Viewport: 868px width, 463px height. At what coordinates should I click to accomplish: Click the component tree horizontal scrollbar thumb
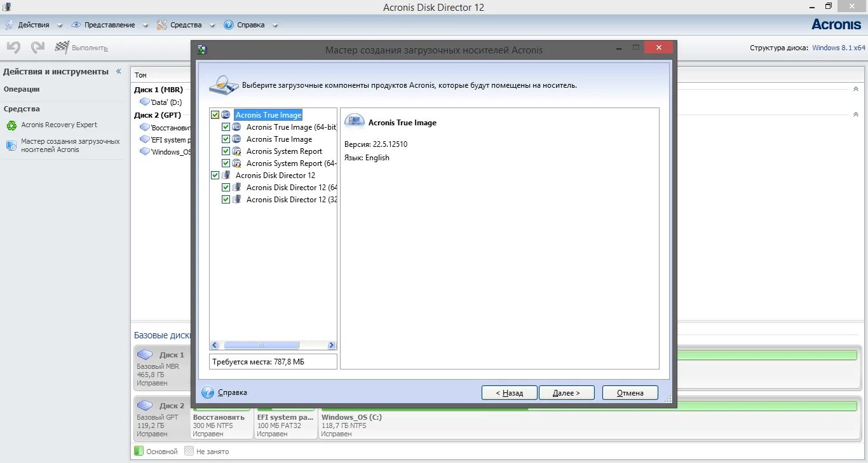coord(261,345)
